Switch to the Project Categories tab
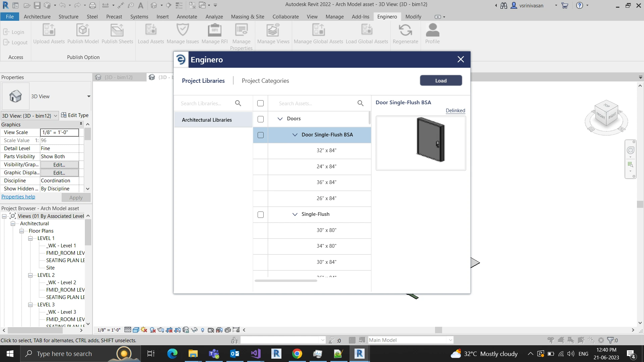The width and height of the screenshot is (644, 362). click(265, 81)
